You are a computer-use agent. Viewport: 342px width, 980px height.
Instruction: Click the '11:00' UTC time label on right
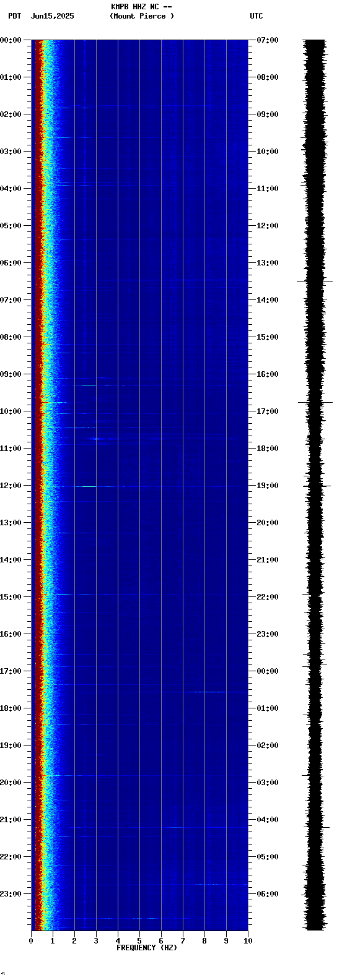268,189
